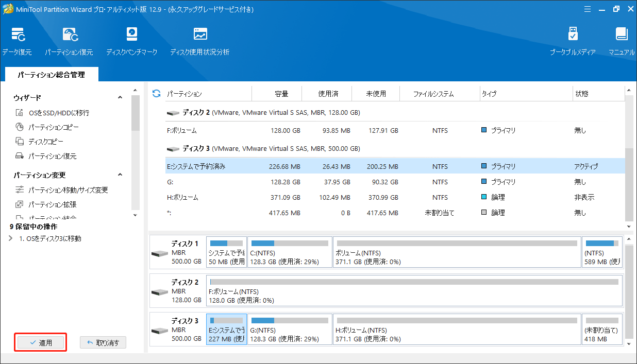The width and height of the screenshot is (637, 364).
Task: Choose パーティション拡張 in sidebar
Action: tap(45, 204)
